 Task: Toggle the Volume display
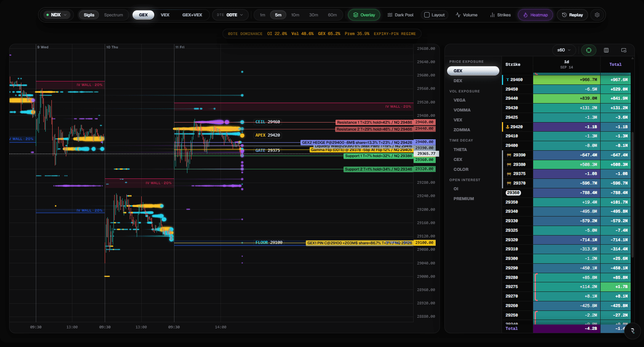pyautogui.click(x=467, y=15)
